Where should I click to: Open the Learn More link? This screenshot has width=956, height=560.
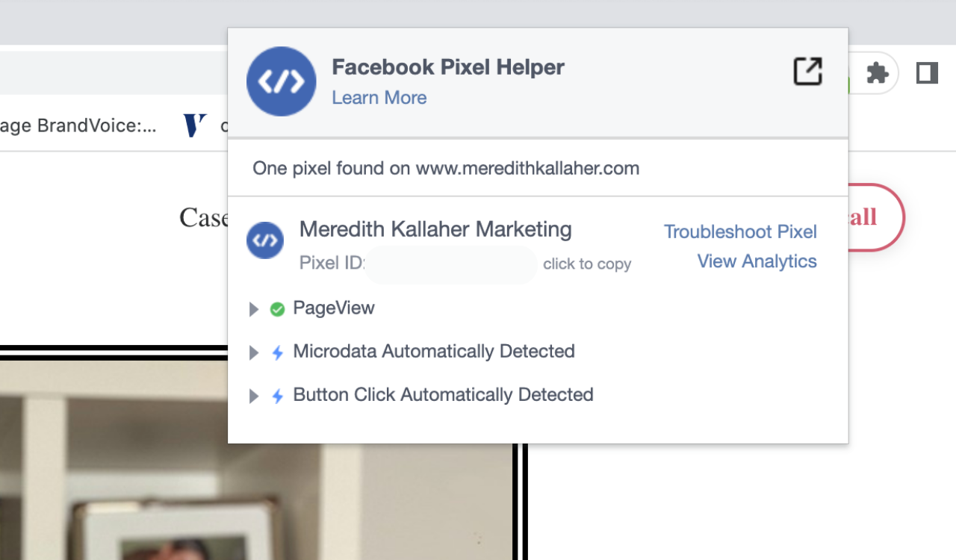(379, 98)
